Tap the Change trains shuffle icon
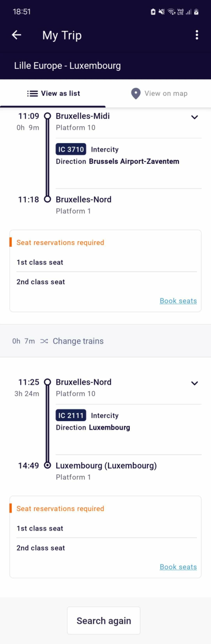The height and width of the screenshot is (644, 211). click(x=44, y=341)
